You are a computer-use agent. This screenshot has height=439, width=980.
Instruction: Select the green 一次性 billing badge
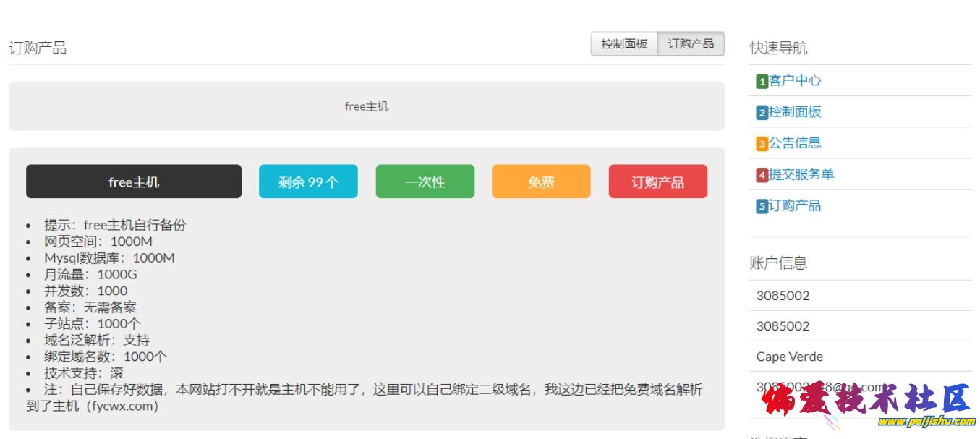[425, 182]
